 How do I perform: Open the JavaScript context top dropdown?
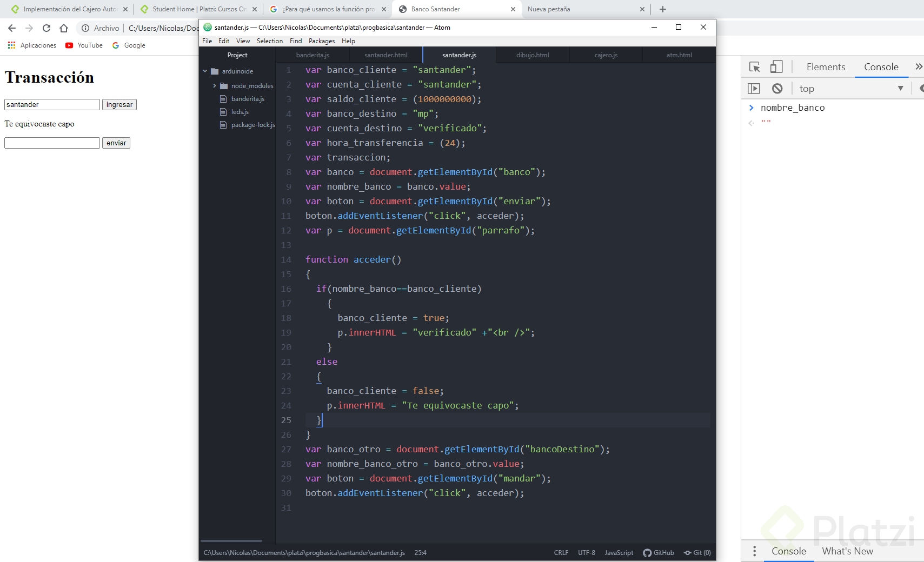(851, 88)
